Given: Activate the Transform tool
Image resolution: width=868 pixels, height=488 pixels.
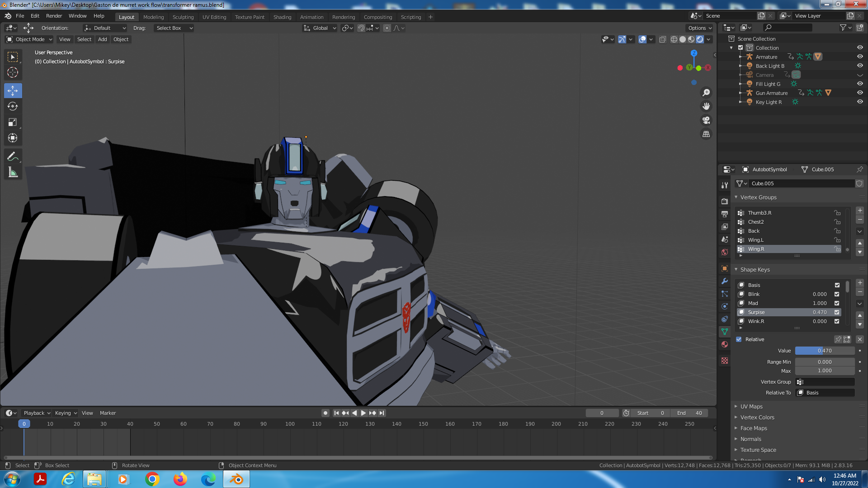Looking at the screenshot, I should (x=13, y=138).
